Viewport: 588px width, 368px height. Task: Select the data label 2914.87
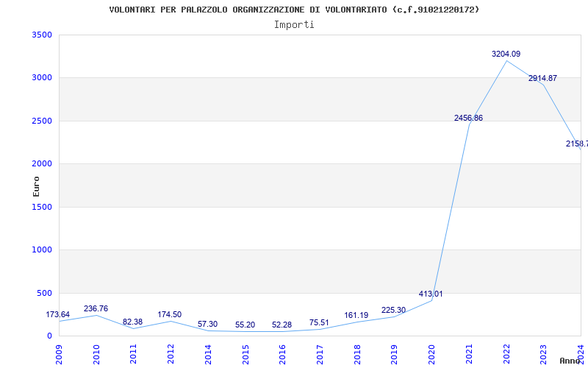point(542,78)
